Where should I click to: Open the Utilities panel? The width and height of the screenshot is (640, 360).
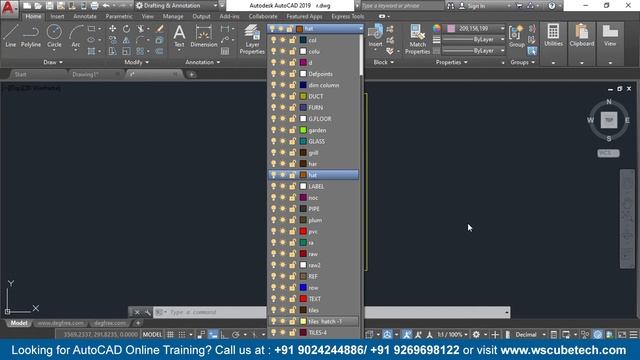(x=553, y=36)
